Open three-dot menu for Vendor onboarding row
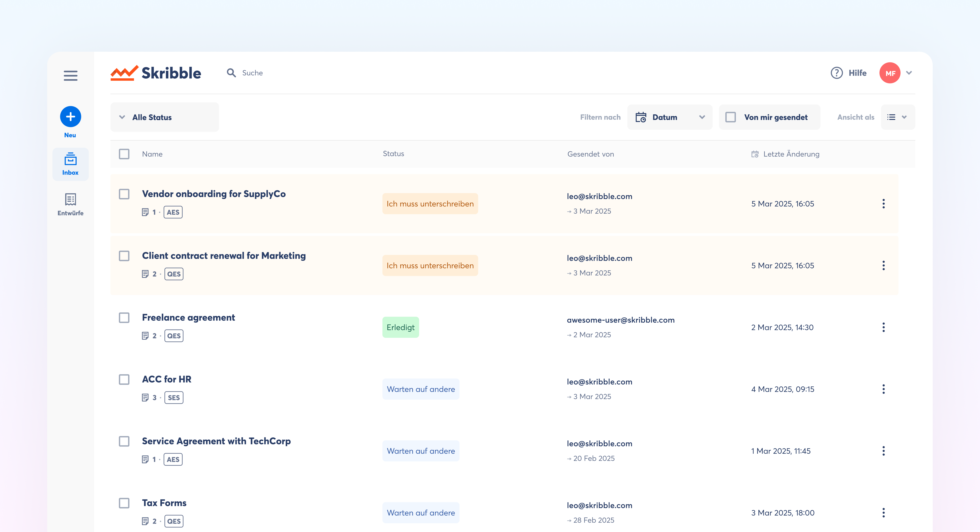This screenshot has width=980, height=532. coord(883,204)
